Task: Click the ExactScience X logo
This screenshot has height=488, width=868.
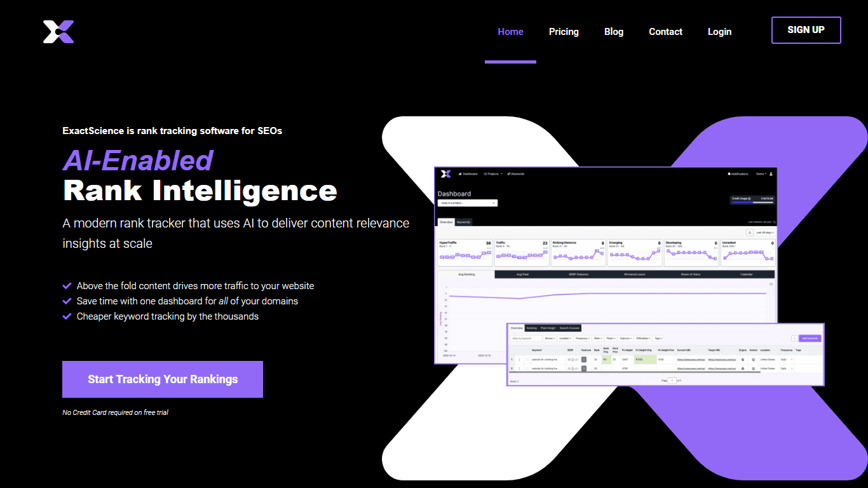Action: (x=58, y=32)
